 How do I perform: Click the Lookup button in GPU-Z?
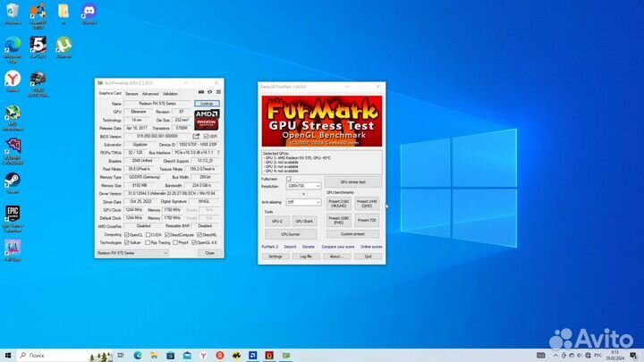click(206, 104)
